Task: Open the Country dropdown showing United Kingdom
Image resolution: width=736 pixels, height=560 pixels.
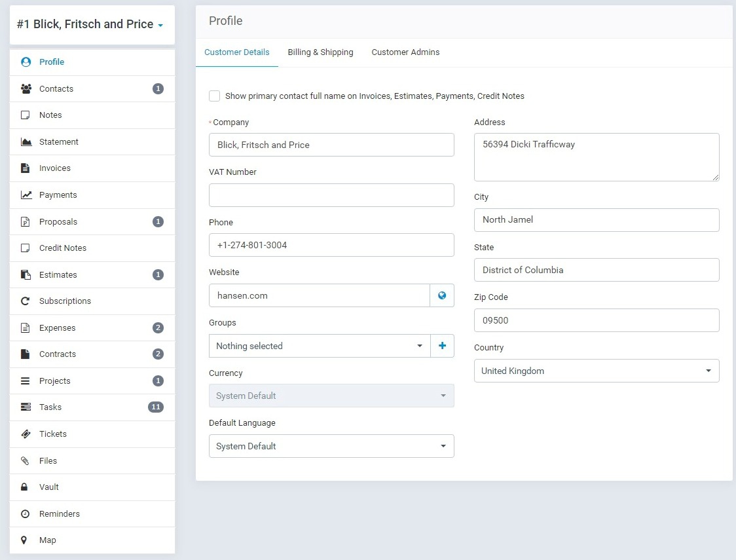Action: [x=596, y=371]
